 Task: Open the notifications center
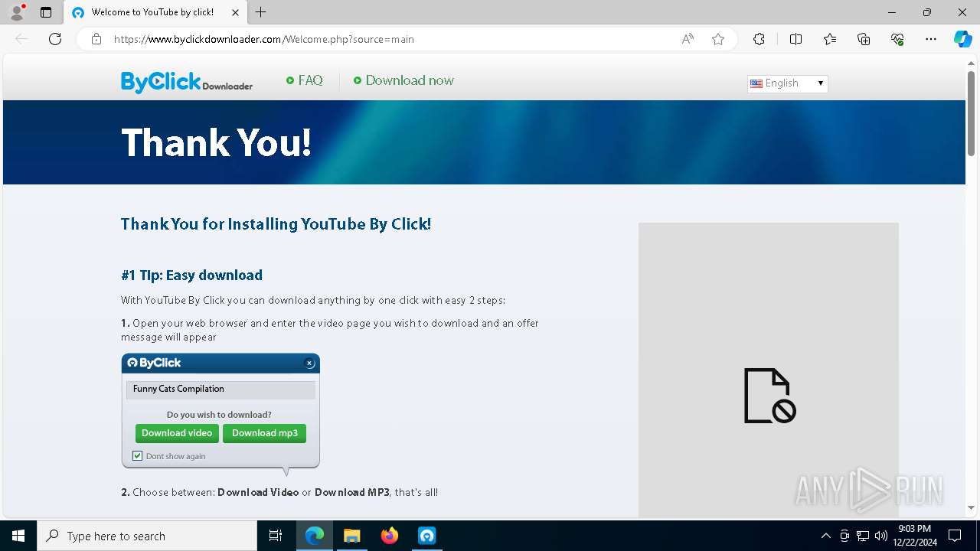pos(955,536)
